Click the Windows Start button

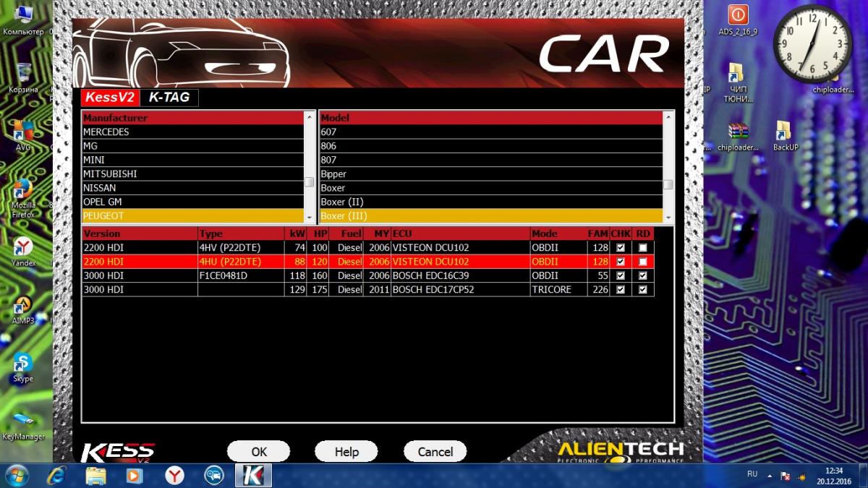tap(17, 475)
